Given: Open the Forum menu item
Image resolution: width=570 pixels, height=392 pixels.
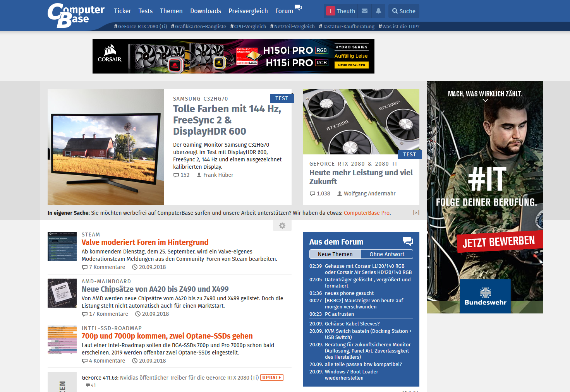Looking at the screenshot, I should click(284, 11).
